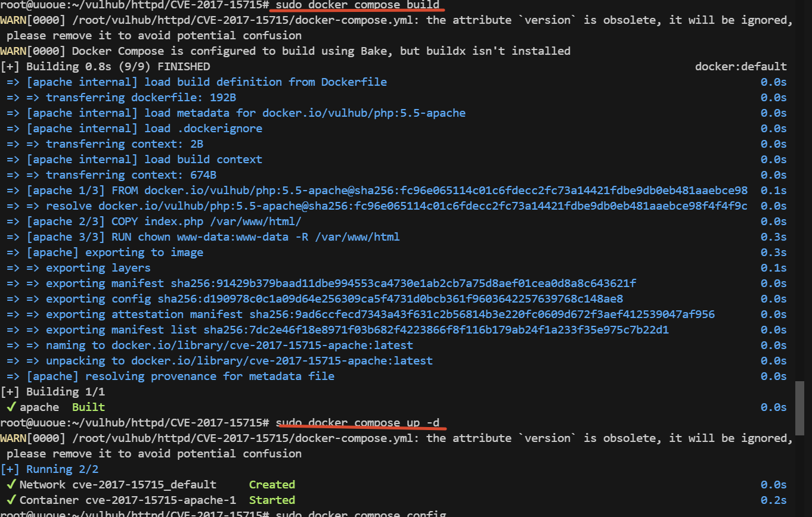This screenshot has height=517, width=812.
Task: Click the 'sudo docker compose build' command text
Action: pos(357,5)
